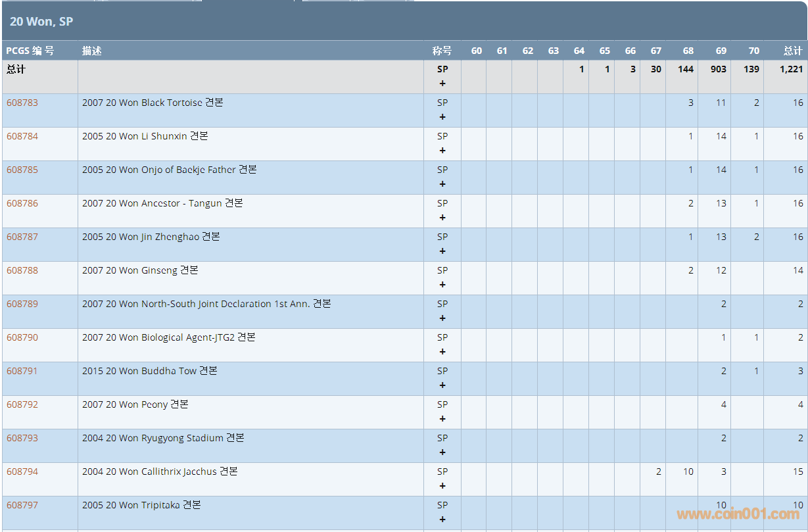This screenshot has width=808, height=532.
Task: Expand plus sign for Ginseng row
Action: point(442,285)
